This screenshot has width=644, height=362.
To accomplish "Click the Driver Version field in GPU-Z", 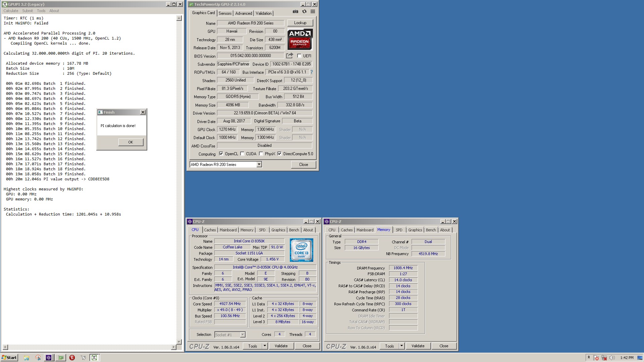I will click(265, 113).
